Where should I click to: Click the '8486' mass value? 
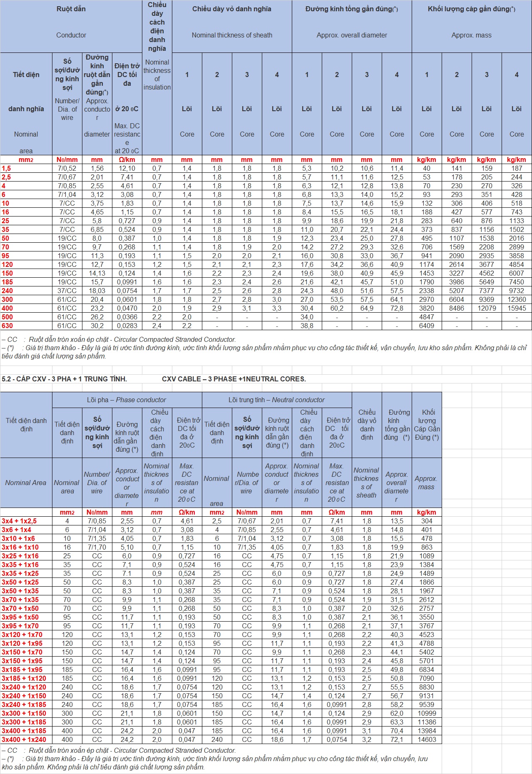click(x=457, y=308)
